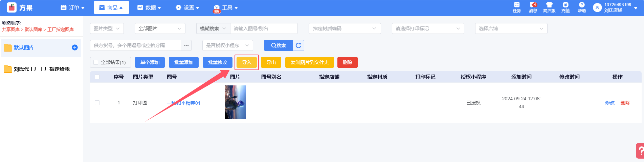Click the 批量修改 button
644x162 pixels.
tap(218, 62)
